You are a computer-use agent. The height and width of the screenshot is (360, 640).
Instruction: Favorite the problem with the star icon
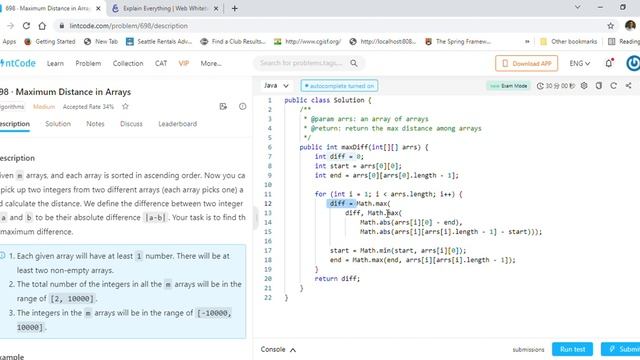[125, 107]
